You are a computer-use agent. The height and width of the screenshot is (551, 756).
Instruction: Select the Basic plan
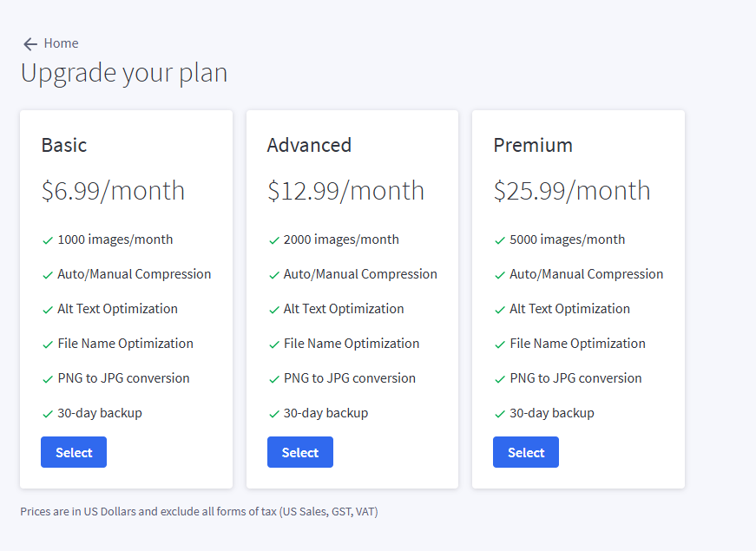coord(74,452)
